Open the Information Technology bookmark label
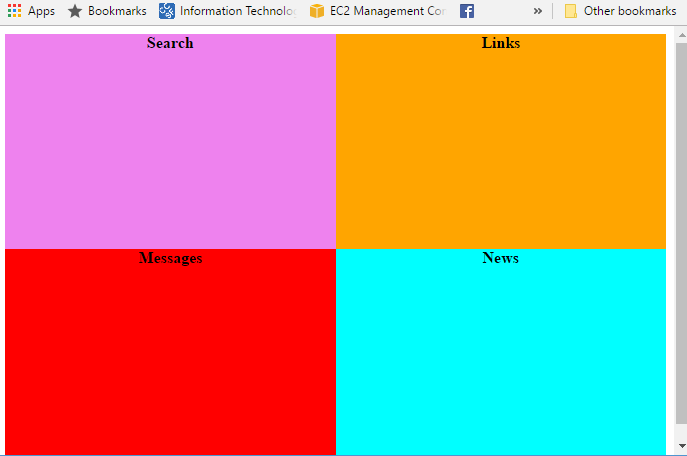This screenshot has height=456, width=687. tap(237, 11)
